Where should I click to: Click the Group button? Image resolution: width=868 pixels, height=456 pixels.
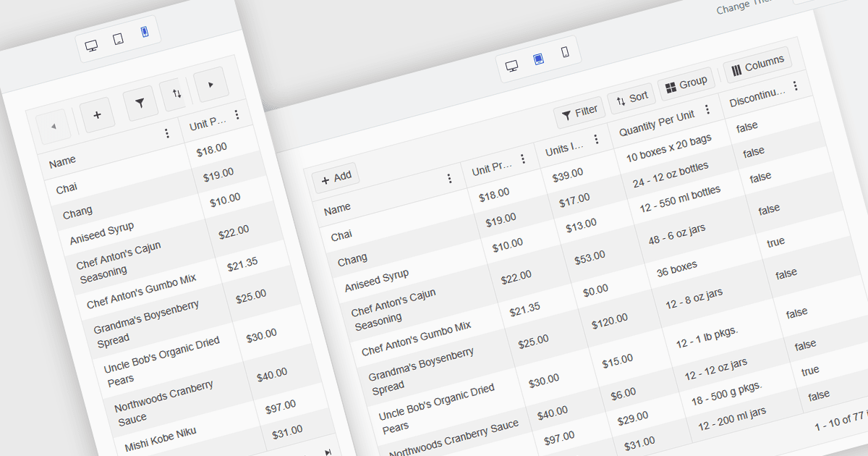tap(686, 84)
